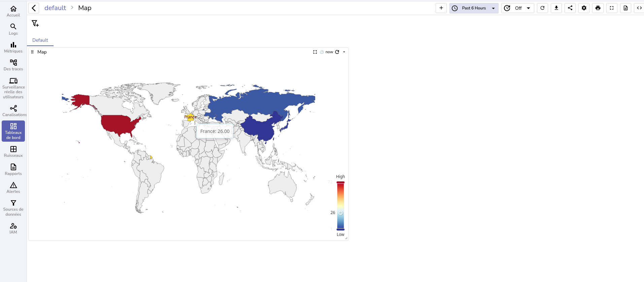Switch to the Default tab
Image resolution: width=644 pixels, height=282 pixels.
click(x=40, y=40)
